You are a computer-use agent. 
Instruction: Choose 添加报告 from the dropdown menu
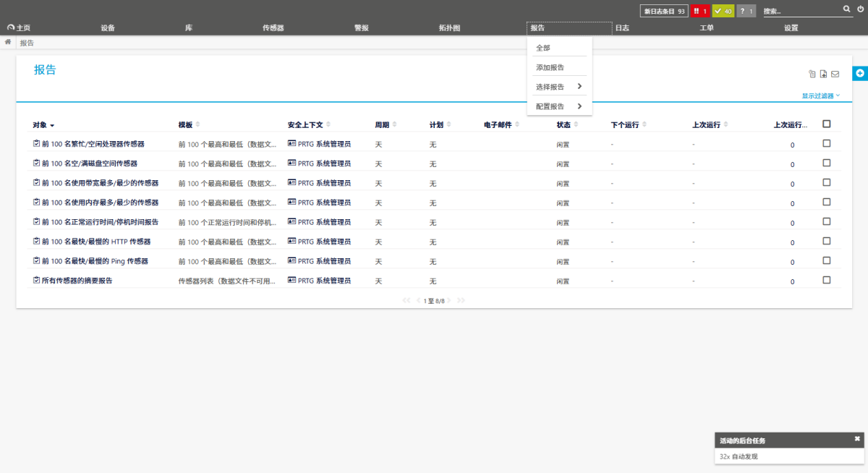pyautogui.click(x=550, y=67)
